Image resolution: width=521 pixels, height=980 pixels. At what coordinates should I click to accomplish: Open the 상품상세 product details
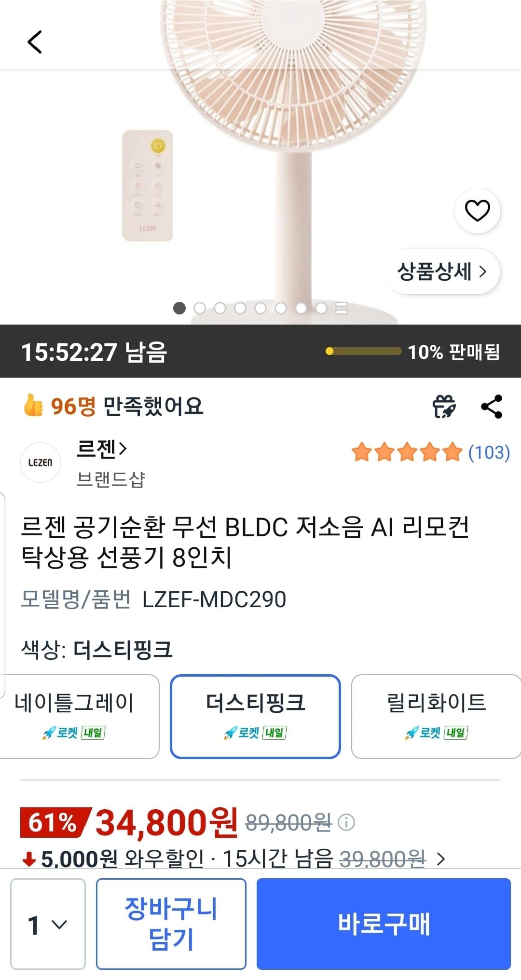(442, 272)
